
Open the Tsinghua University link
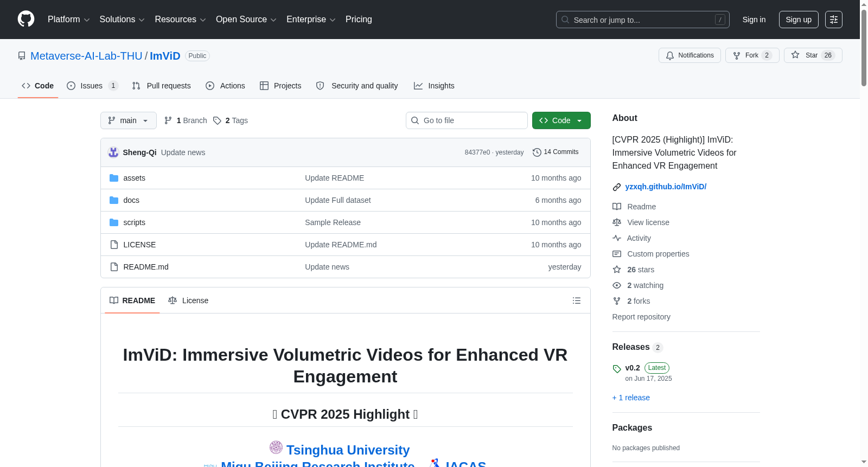click(x=348, y=450)
